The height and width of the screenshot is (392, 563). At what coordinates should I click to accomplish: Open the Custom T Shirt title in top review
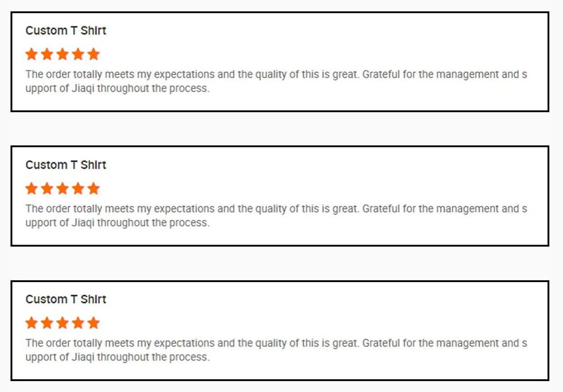[x=66, y=31]
